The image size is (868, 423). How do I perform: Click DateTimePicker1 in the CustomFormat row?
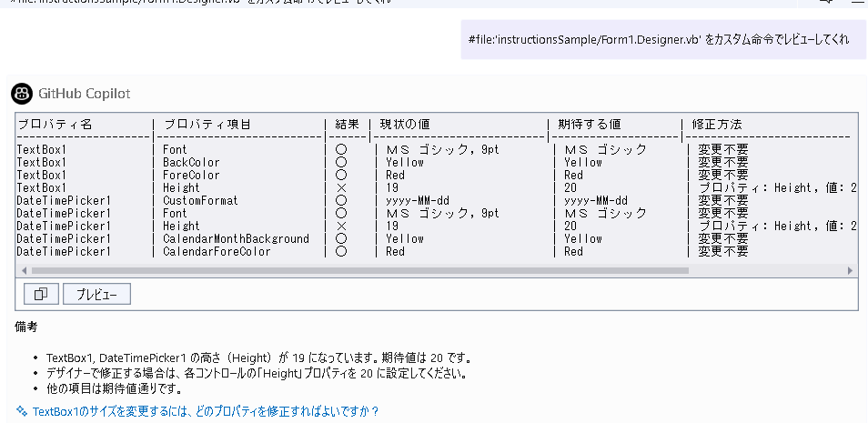coord(64,200)
